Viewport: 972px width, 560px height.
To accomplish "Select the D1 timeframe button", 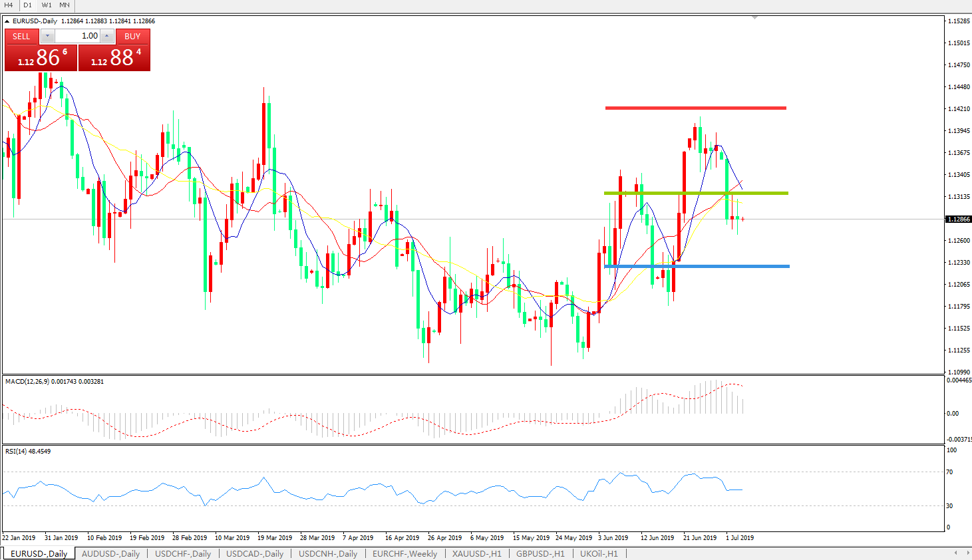I will coord(28,5).
